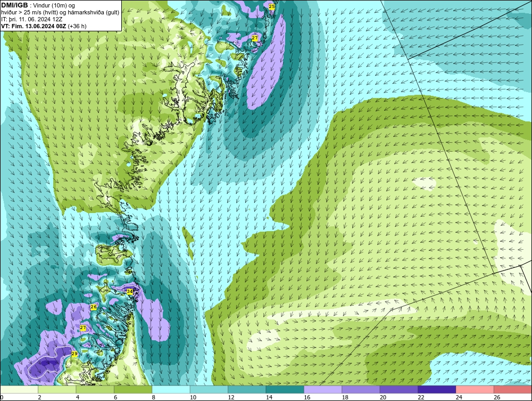Screen dimensions: 532x401
Task: Pick the 6–8 m/s dark green swatch
Action: (x=133, y=389)
